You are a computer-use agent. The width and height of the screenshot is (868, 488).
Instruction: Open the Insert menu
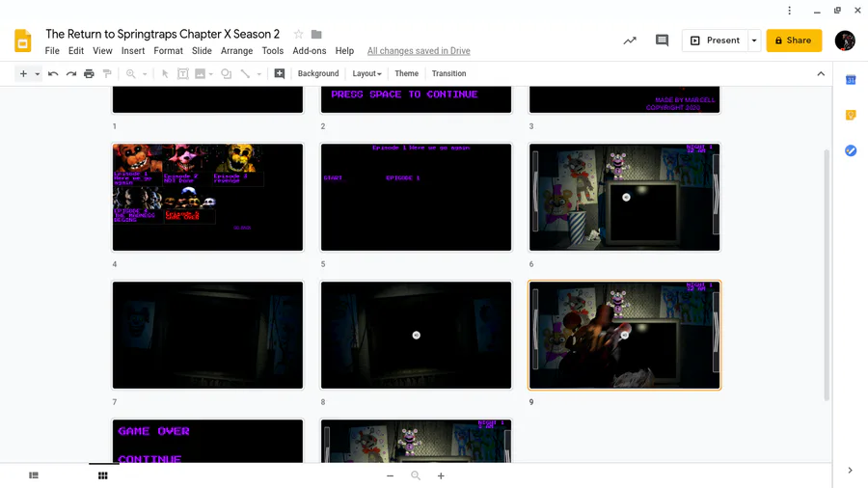133,51
